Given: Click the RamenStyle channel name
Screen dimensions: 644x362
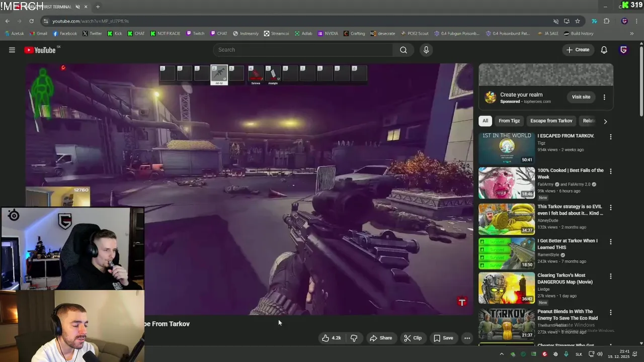Looking at the screenshot, I should 548,255.
